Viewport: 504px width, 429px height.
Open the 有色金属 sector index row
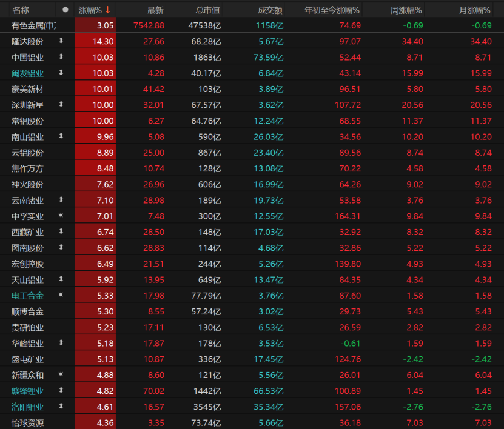coord(33,25)
